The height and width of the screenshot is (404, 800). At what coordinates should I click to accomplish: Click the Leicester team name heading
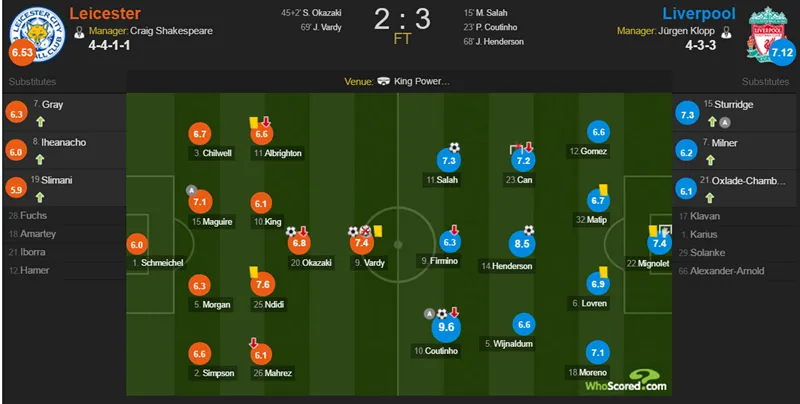[x=105, y=13]
